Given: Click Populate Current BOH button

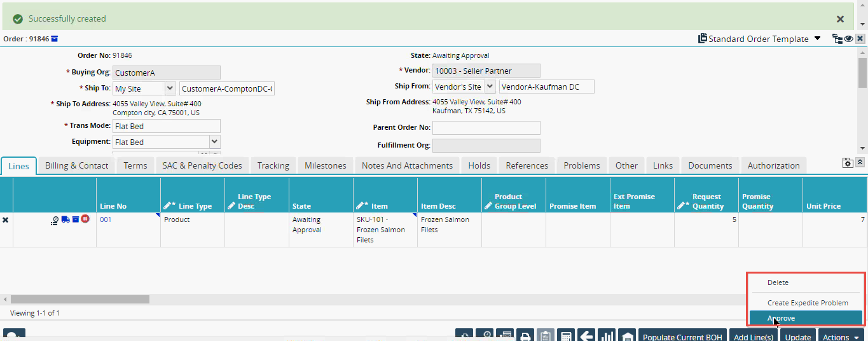Looking at the screenshot, I should click(682, 335).
